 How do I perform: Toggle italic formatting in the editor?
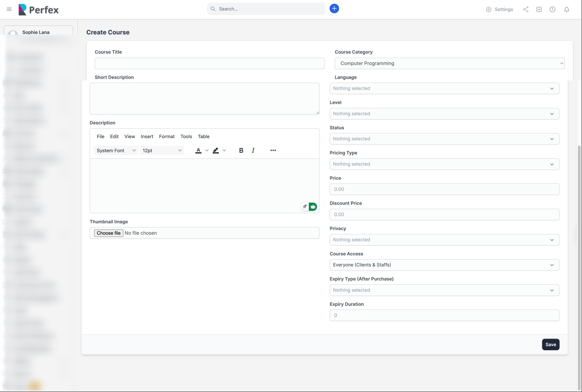253,150
